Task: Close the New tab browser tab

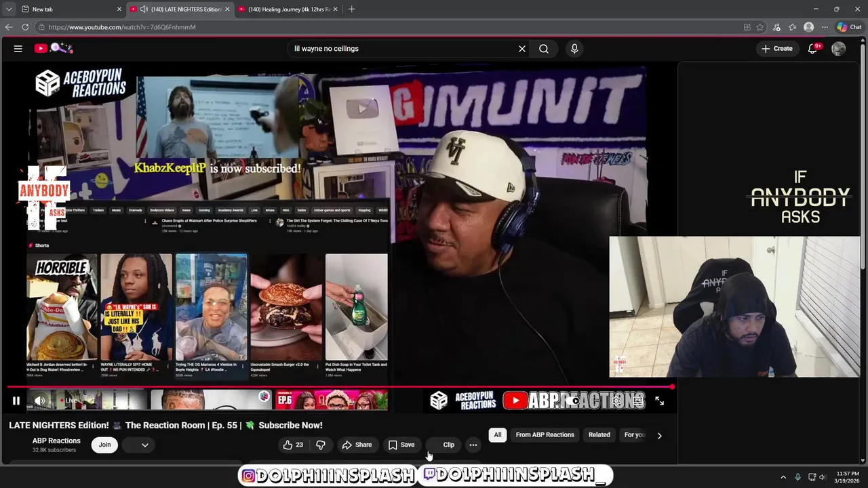Action: 119,9
